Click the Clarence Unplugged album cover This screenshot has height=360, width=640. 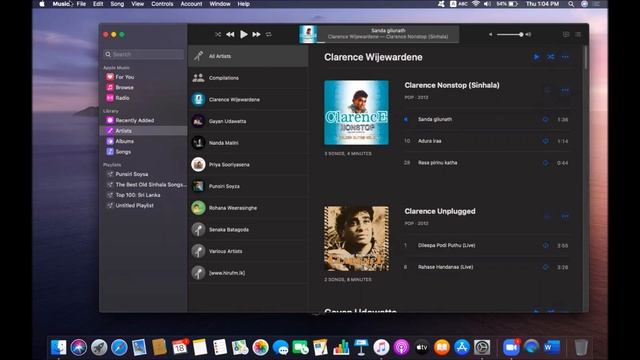coord(356,238)
